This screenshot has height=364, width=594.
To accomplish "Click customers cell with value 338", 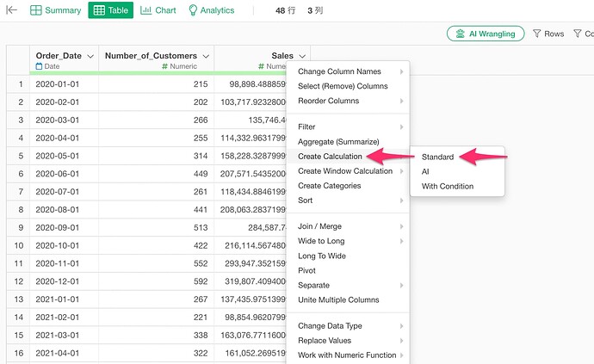I will pos(156,336).
